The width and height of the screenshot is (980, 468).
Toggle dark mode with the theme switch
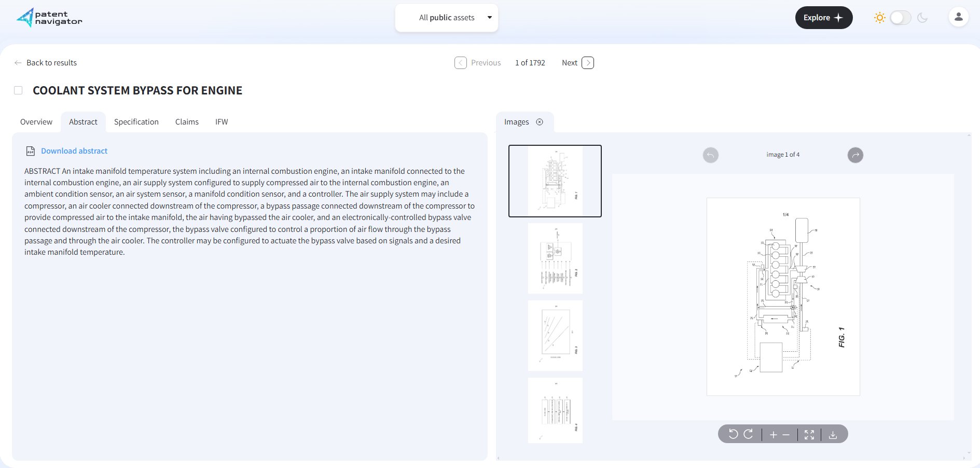click(901, 17)
